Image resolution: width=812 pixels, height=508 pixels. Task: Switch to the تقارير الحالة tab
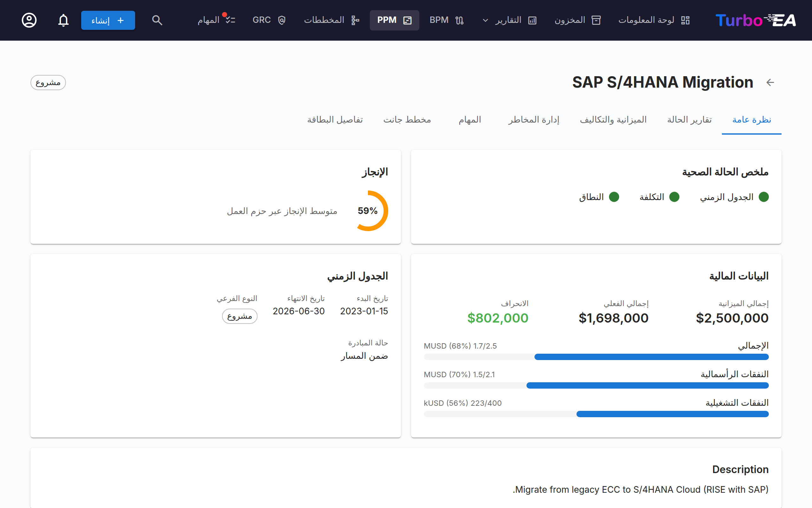point(689,120)
